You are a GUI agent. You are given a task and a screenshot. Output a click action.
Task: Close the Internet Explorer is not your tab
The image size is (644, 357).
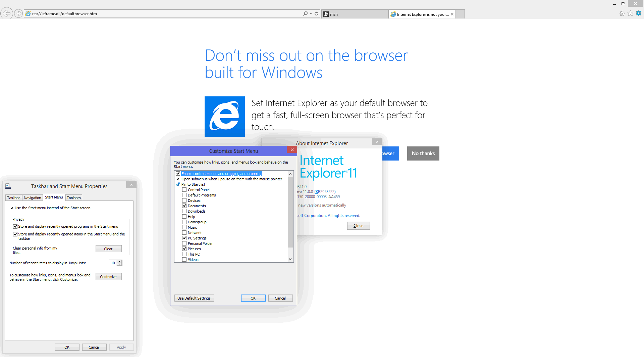[452, 14]
